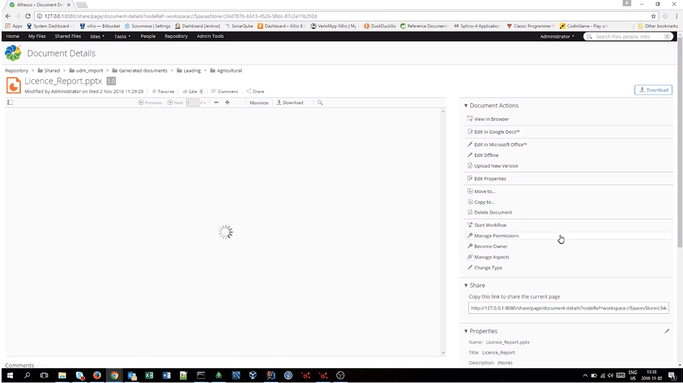Open the DuckDuckGo bookmark
The width and height of the screenshot is (683, 383).
pyautogui.click(x=380, y=26)
